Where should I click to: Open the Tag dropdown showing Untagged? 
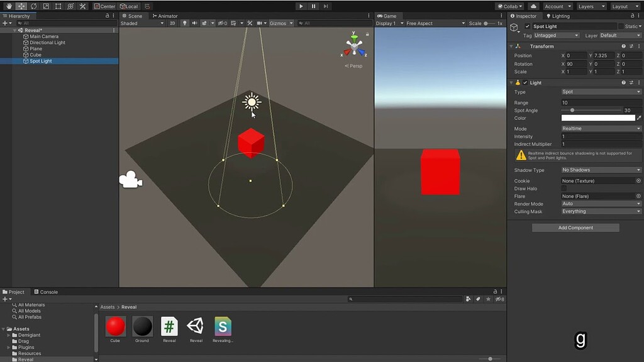[x=557, y=36]
